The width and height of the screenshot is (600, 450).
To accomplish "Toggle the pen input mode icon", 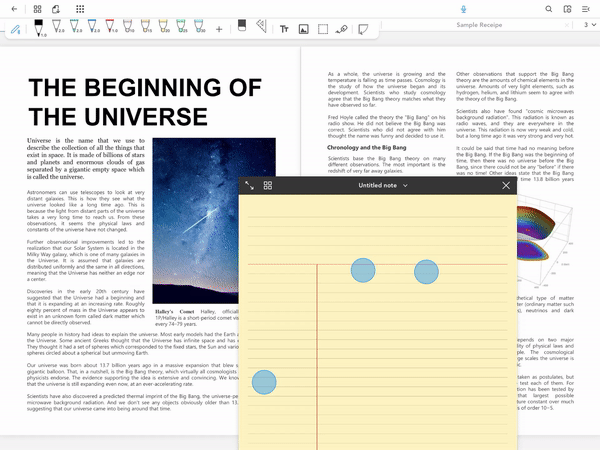I will coord(15,30).
